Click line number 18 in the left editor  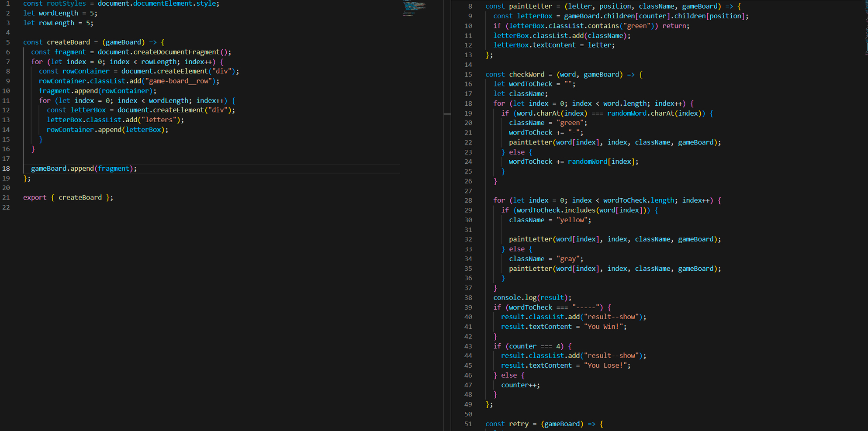[6, 169]
